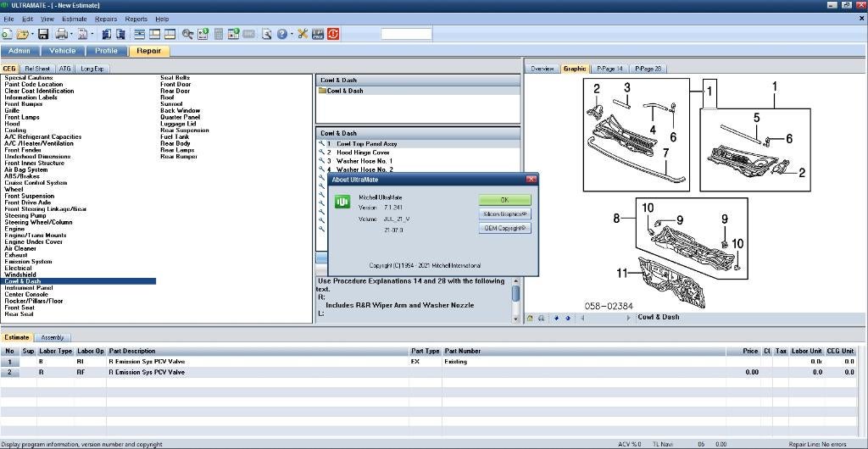Image resolution: width=868 pixels, height=449 pixels.
Task: Click the Labor Type column header
Action: click(55, 351)
